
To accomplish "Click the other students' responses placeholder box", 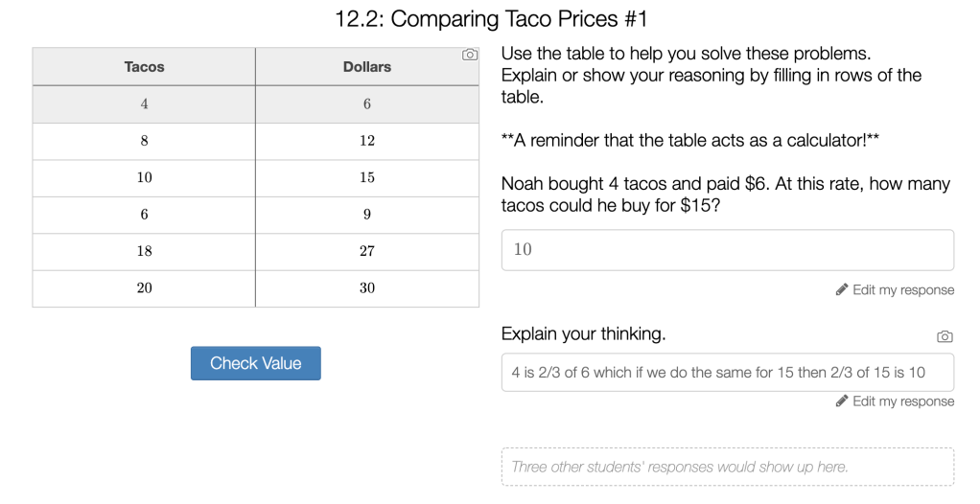I will point(727,467).
